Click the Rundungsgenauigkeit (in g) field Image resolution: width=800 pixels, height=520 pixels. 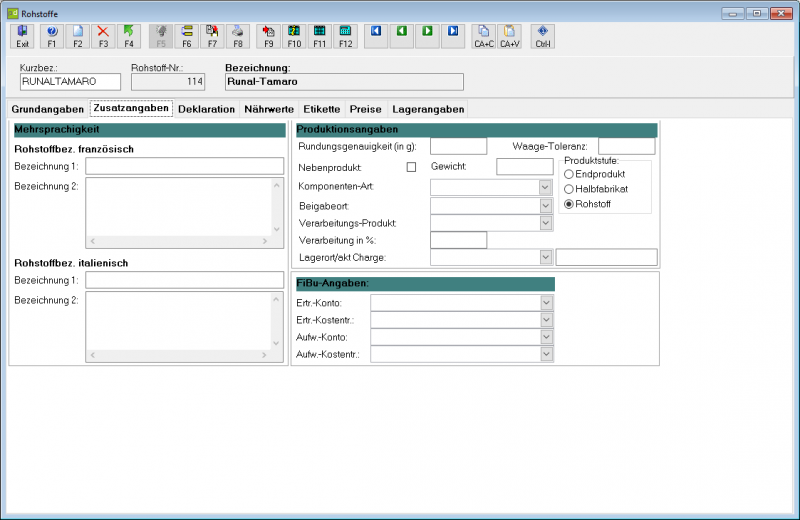(459, 146)
